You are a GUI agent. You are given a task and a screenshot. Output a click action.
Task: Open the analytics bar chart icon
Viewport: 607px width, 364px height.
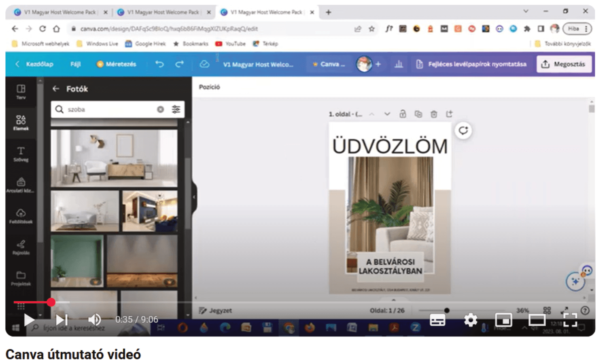(399, 64)
